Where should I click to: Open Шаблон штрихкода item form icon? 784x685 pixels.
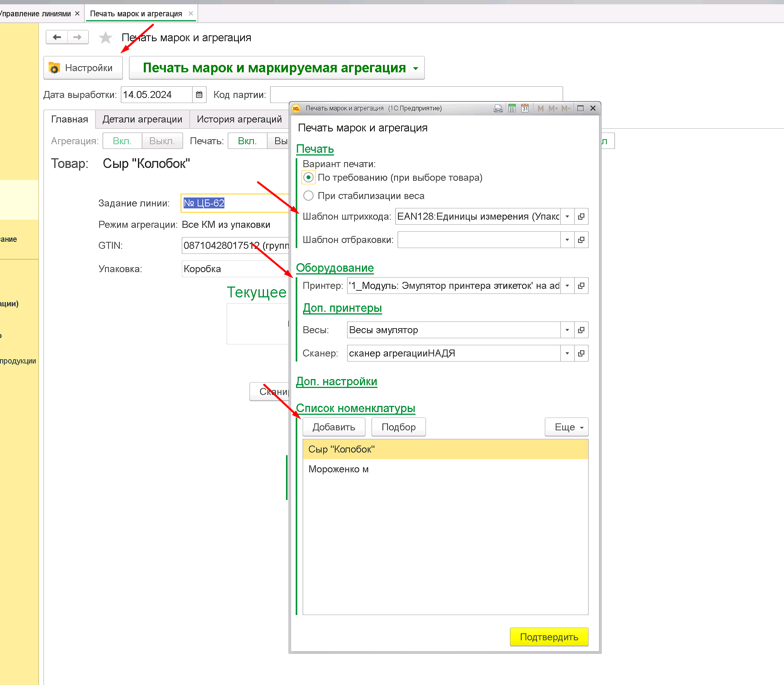point(581,217)
